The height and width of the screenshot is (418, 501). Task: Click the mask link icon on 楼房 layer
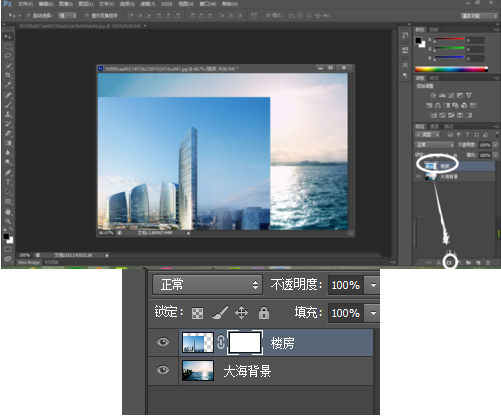(221, 342)
